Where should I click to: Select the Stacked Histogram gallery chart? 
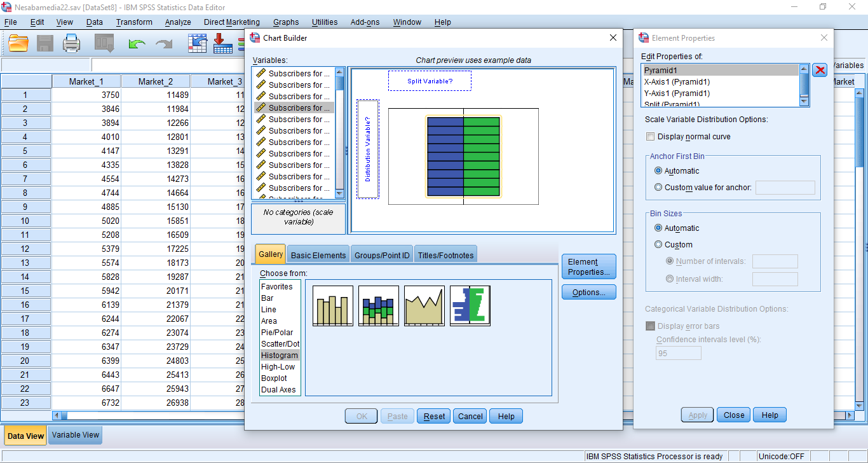378,306
